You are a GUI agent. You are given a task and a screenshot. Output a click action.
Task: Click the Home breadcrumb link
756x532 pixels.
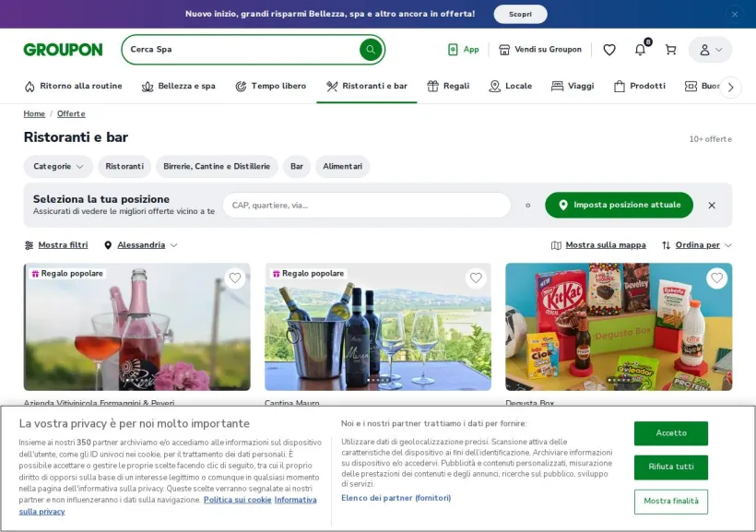34,113
